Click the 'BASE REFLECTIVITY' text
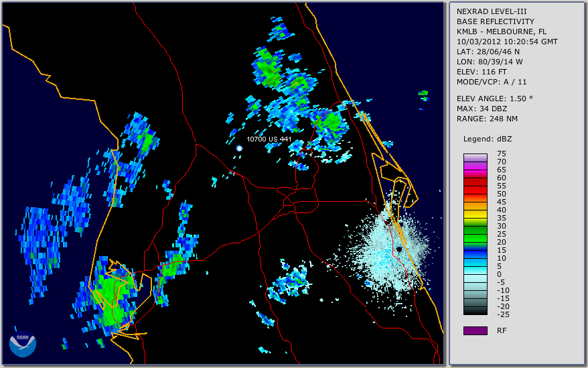Viewport: 588px width, 368px height. coord(495,21)
